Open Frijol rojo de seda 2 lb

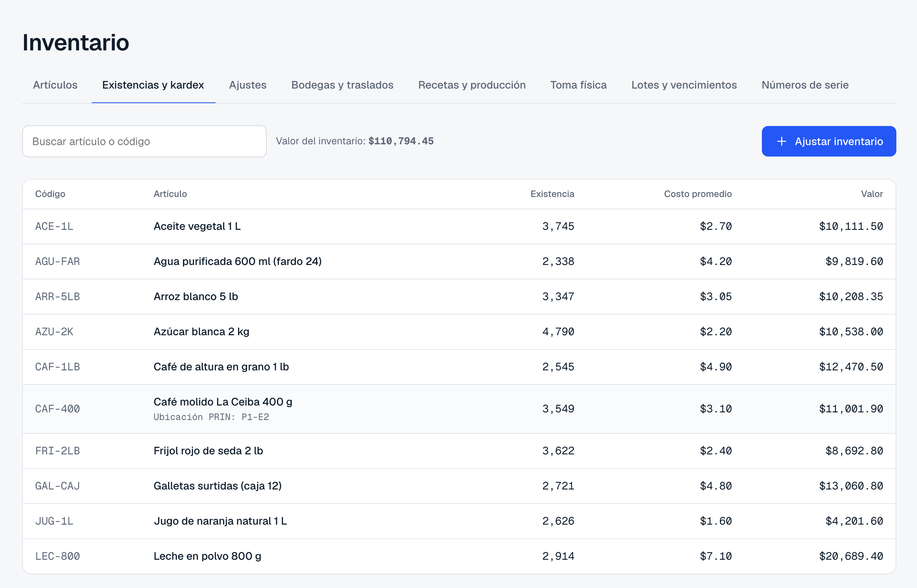(x=459, y=451)
